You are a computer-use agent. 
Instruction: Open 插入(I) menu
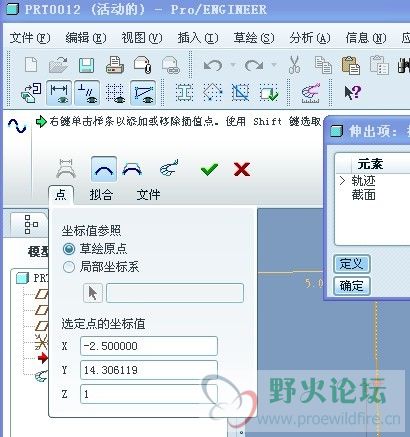pyautogui.click(x=198, y=38)
